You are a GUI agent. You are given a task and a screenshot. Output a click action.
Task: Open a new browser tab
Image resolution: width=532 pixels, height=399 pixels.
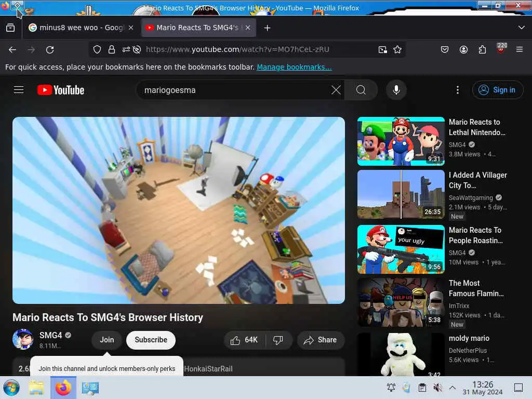268,28
